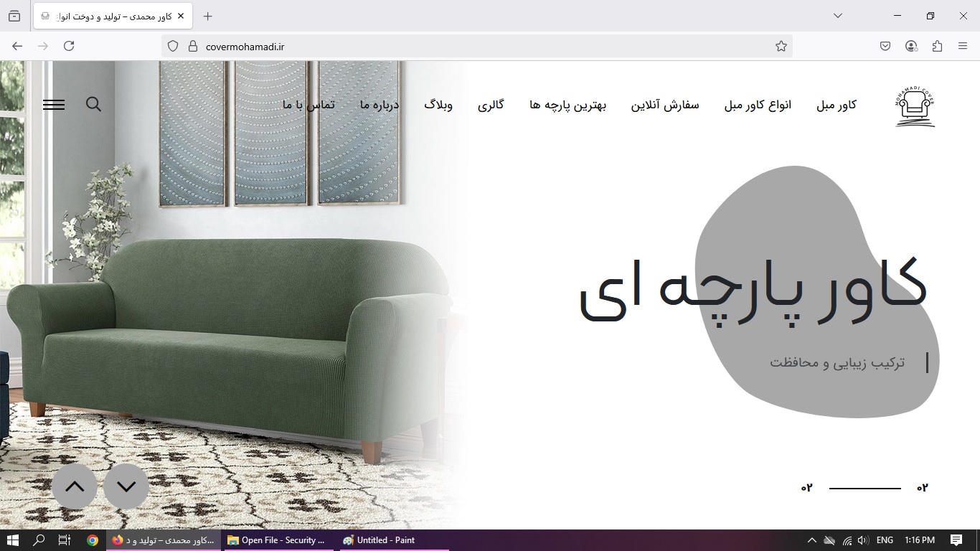980x551 pixels.
Task: Bookmark this page with the star icon
Action: coord(781,46)
